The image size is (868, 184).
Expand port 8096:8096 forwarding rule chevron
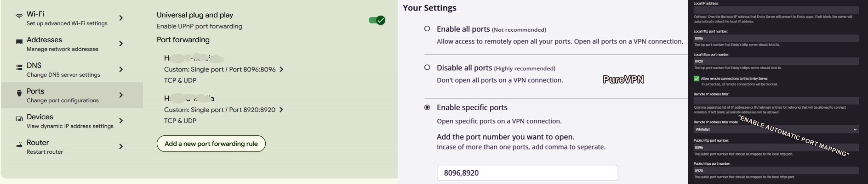click(281, 69)
